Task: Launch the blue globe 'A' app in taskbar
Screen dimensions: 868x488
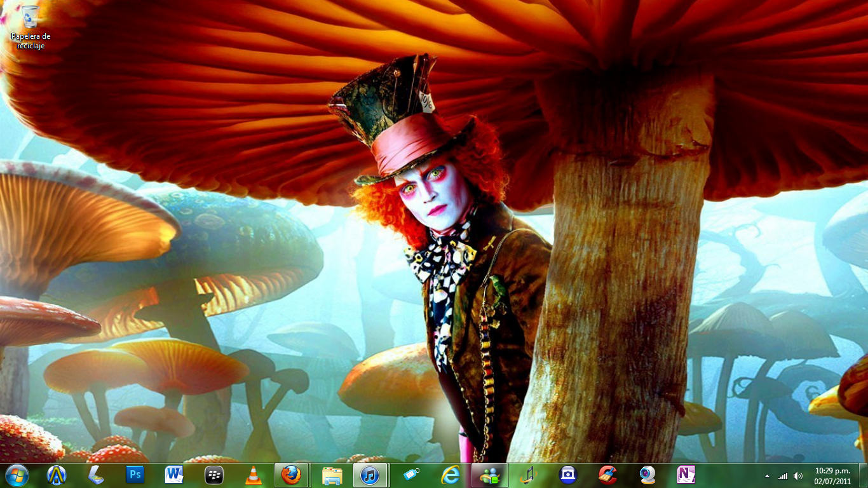Action: coord(57,475)
